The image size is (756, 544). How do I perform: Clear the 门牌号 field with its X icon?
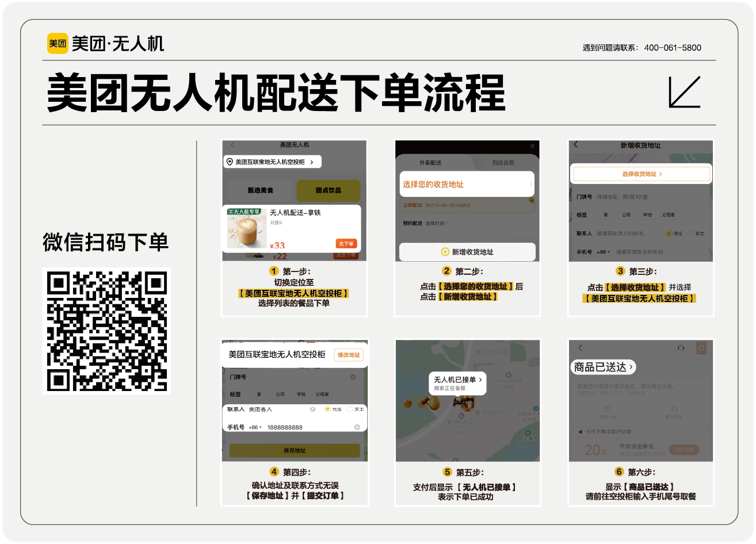point(353,377)
